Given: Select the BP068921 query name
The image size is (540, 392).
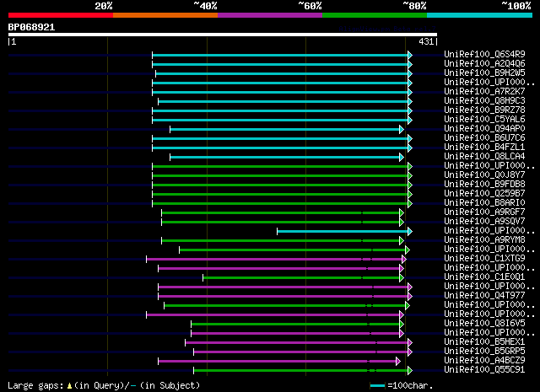Looking at the screenshot, I should (31, 27).
